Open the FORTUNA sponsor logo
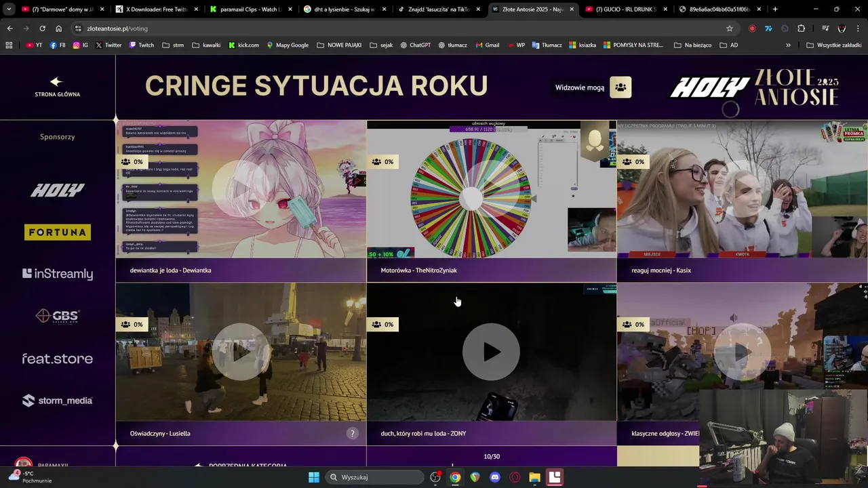The height and width of the screenshot is (488, 868). pos(58,232)
